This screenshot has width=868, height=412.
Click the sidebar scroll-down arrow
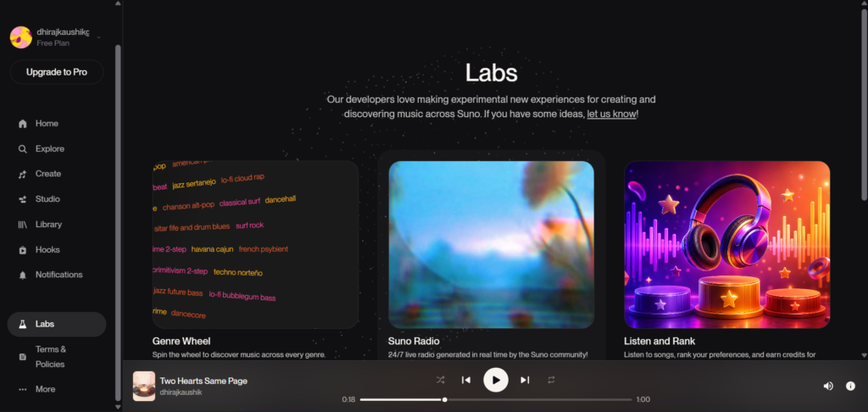point(117,407)
